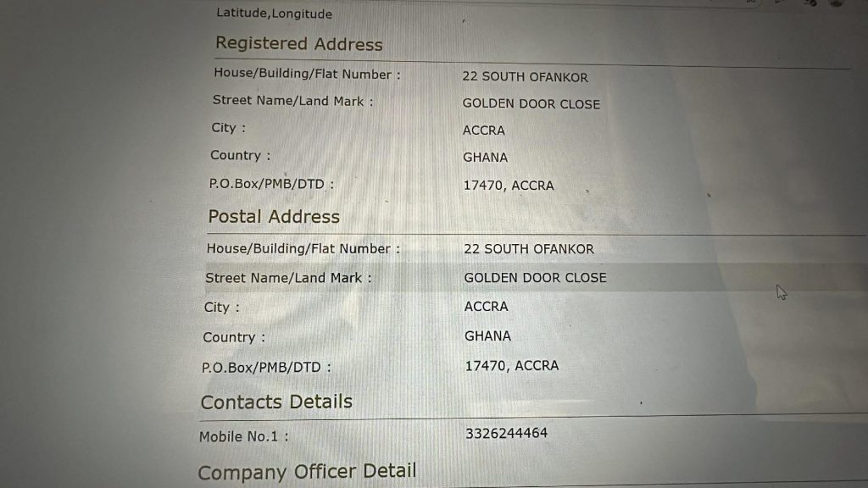Click GHANA country value under Registered Address
Screen dimensions: 868x488
[485, 158]
